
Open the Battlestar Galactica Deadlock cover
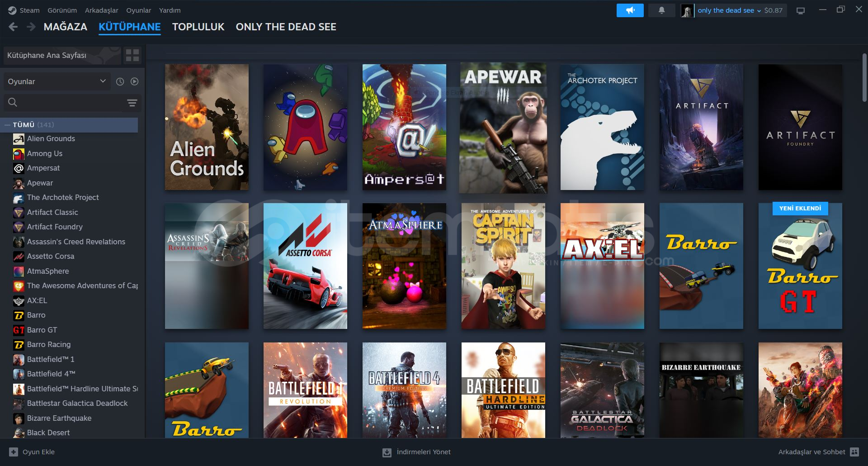click(602, 390)
